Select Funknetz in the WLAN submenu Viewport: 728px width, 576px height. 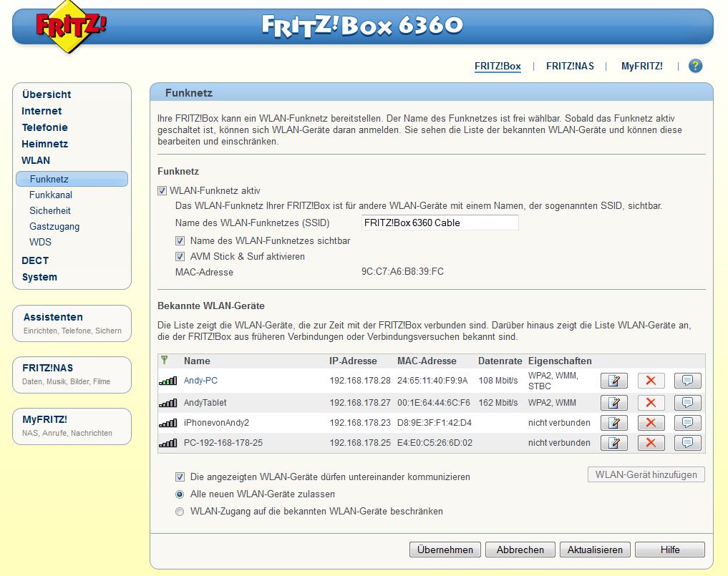(72, 179)
